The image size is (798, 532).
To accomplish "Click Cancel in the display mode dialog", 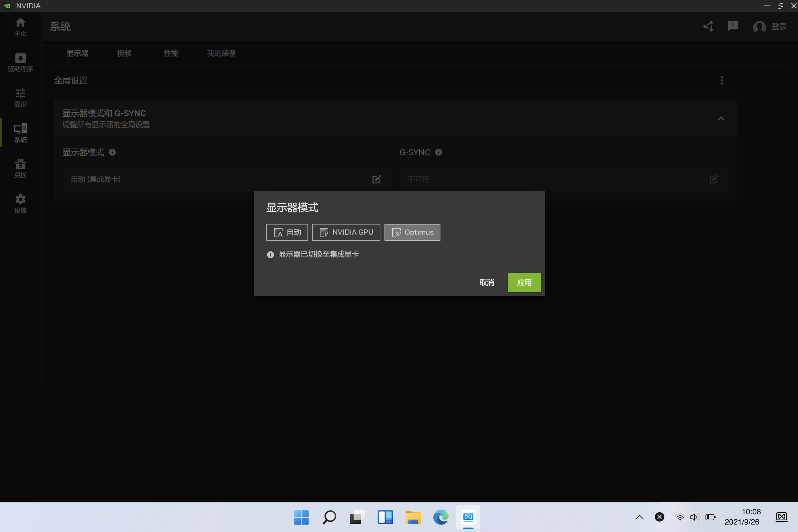I will [x=487, y=282].
